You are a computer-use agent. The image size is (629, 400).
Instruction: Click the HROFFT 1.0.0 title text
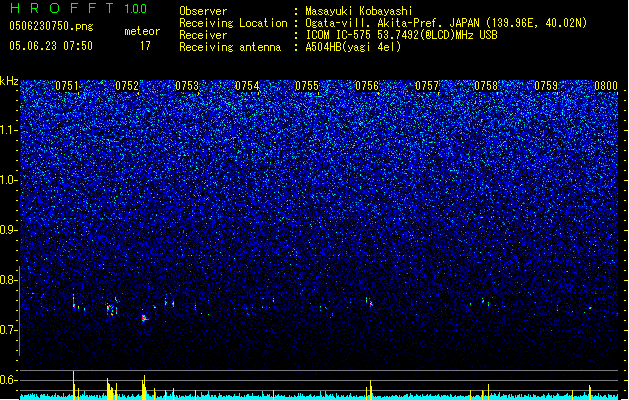coord(79,8)
